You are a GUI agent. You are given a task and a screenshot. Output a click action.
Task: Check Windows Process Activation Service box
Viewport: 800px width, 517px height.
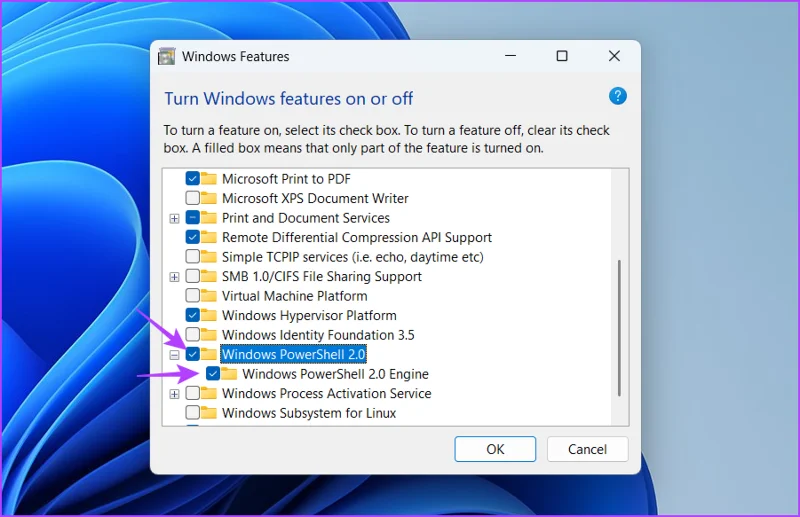pyautogui.click(x=192, y=393)
